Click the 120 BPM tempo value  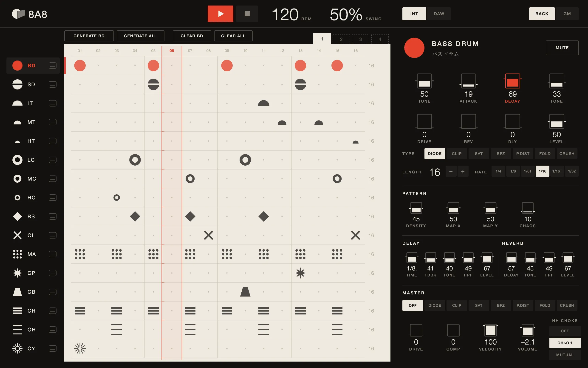click(x=285, y=14)
